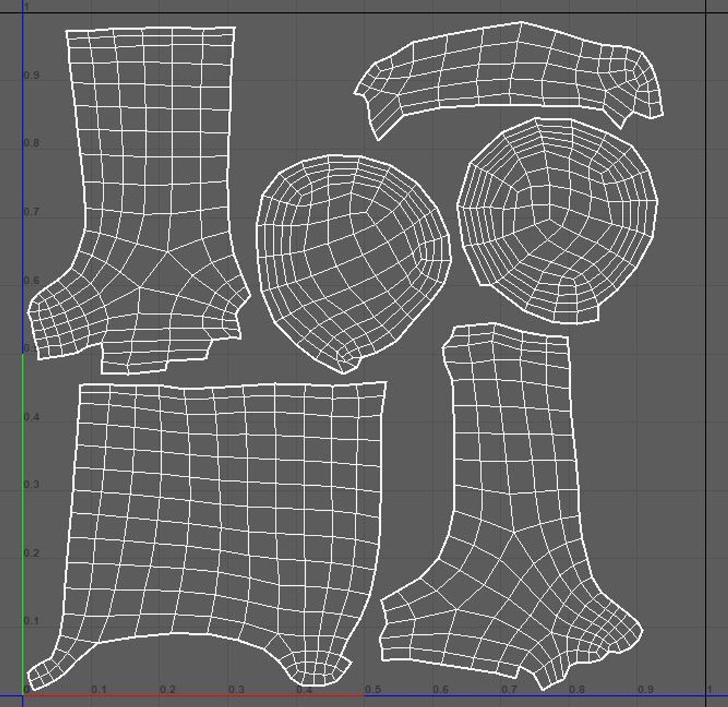Click the 0.6 label on horizontal axis
The height and width of the screenshot is (707, 728).
pyautogui.click(x=441, y=689)
